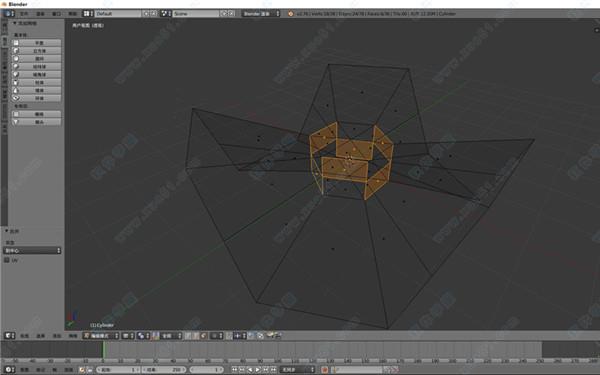Click the Blender logo icon in info bar
600x375 pixels.
tap(290, 13)
